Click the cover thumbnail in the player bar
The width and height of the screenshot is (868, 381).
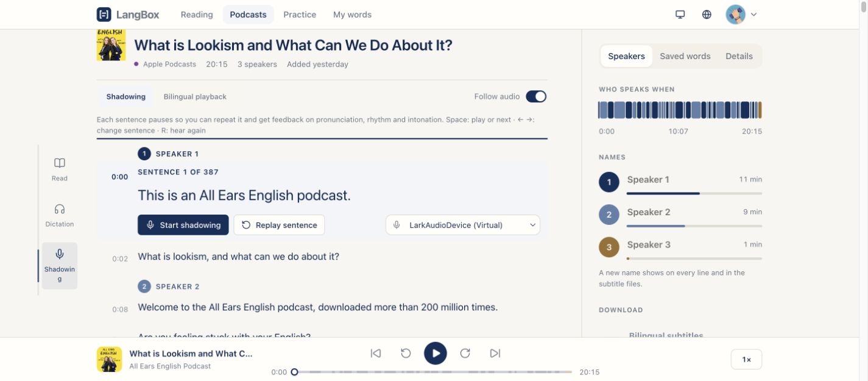pyautogui.click(x=110, y=360)
